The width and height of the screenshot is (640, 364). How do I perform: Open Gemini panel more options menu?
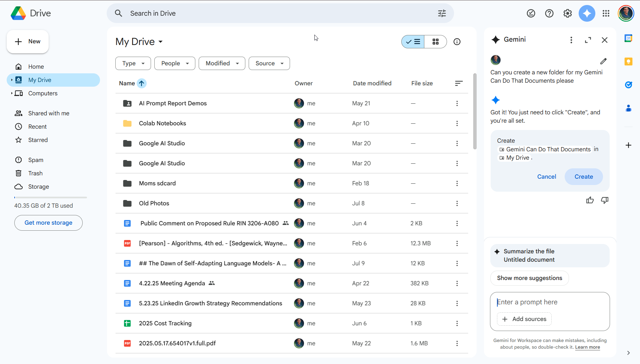(x=571, y=40)
